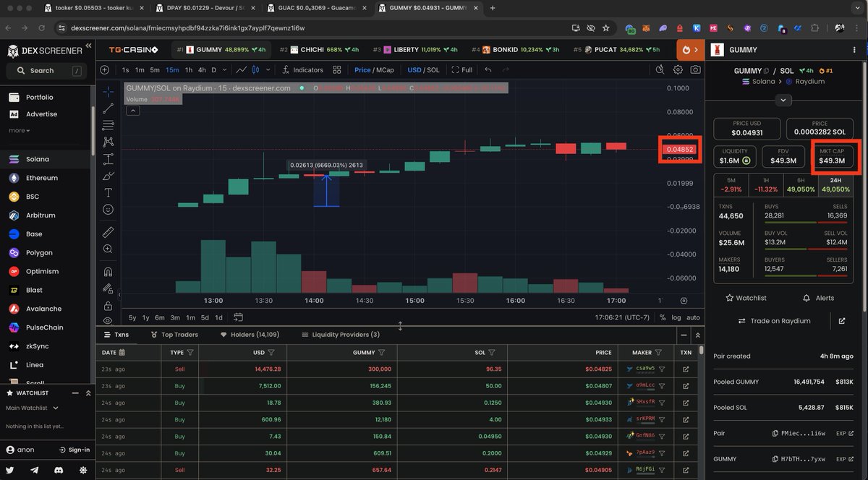Expand the sidebar 'more' menu

pyautogui.click(x=19, y=130)
